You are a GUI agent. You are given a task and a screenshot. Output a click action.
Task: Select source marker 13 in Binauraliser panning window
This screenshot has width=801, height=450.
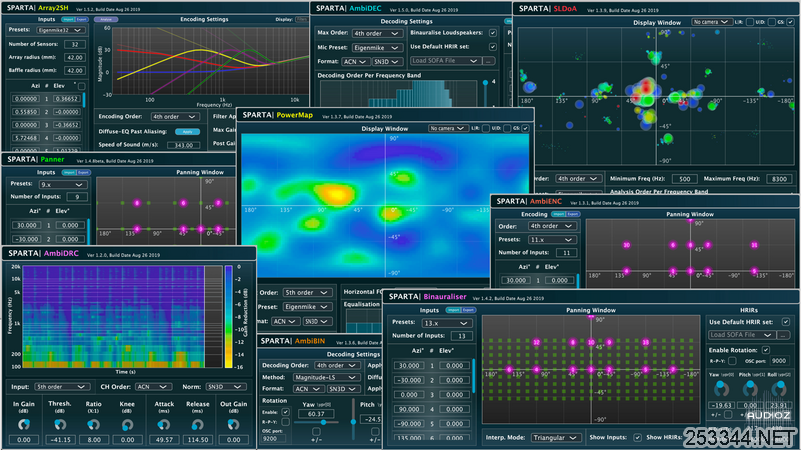click(646, 342)
